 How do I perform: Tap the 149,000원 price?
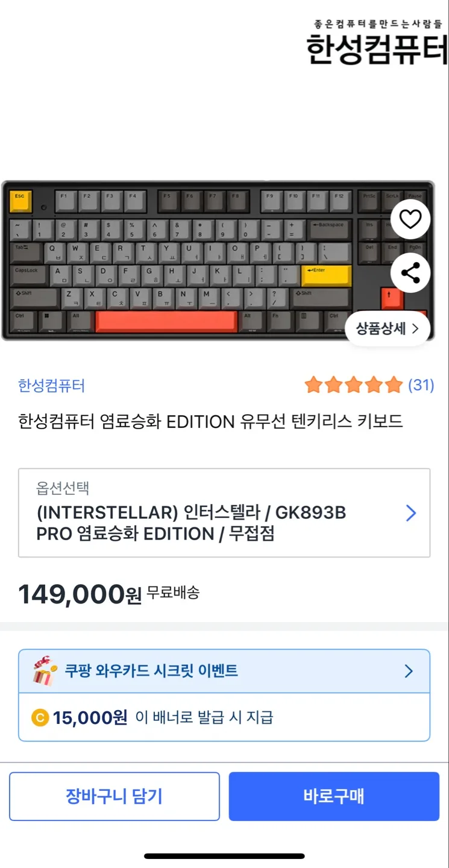click(x=80, y=594)
